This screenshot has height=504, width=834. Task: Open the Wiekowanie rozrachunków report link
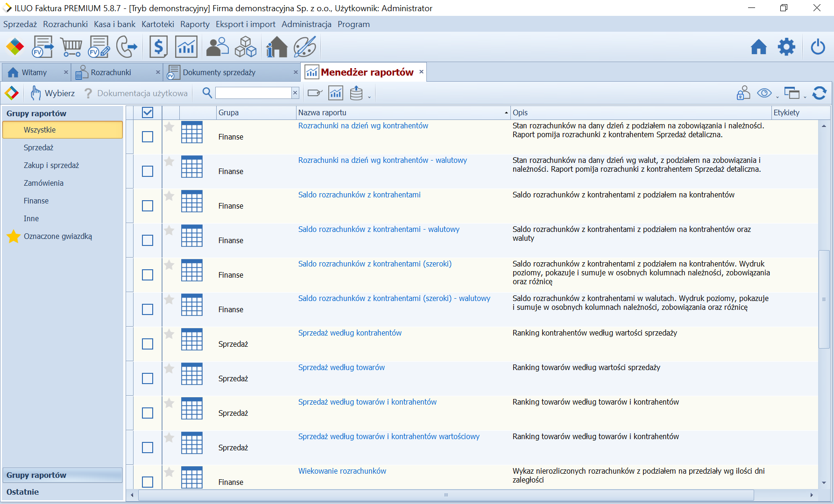point(342,471)
